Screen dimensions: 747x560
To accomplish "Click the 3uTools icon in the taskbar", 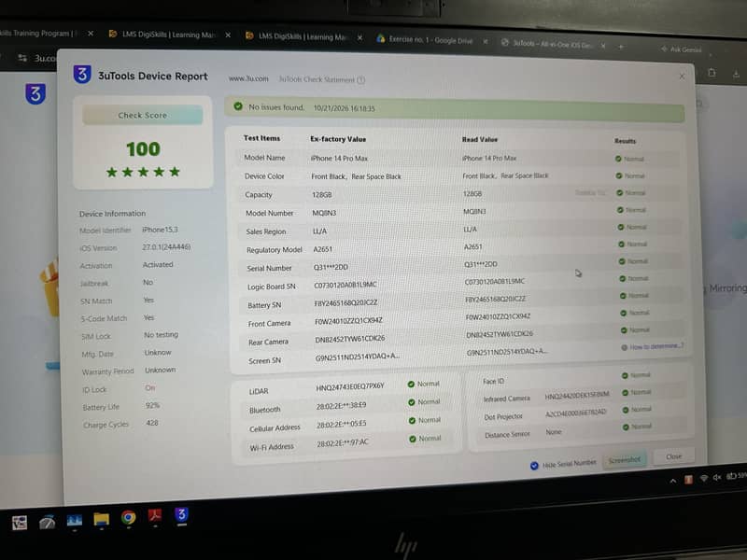I will (x=181, y=515).
